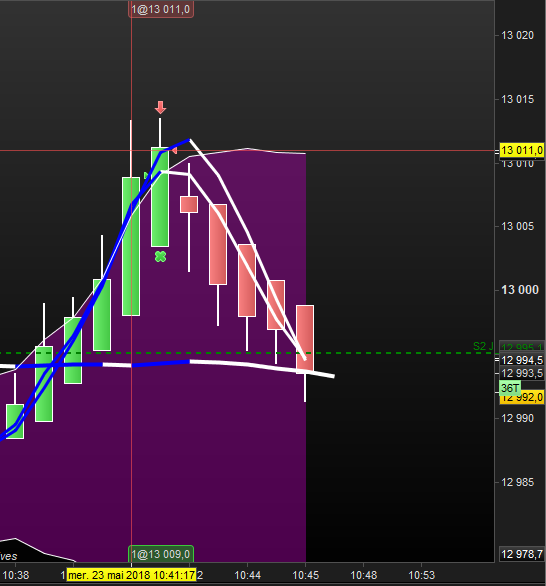Click the 10:44 time axis label

pos(247,575)
